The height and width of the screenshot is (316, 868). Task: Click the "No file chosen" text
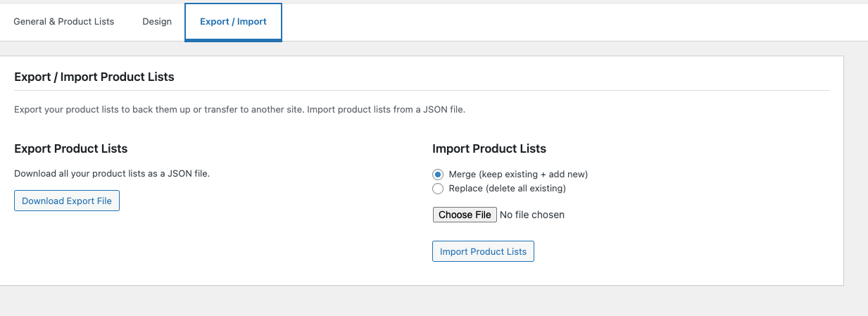532,215
